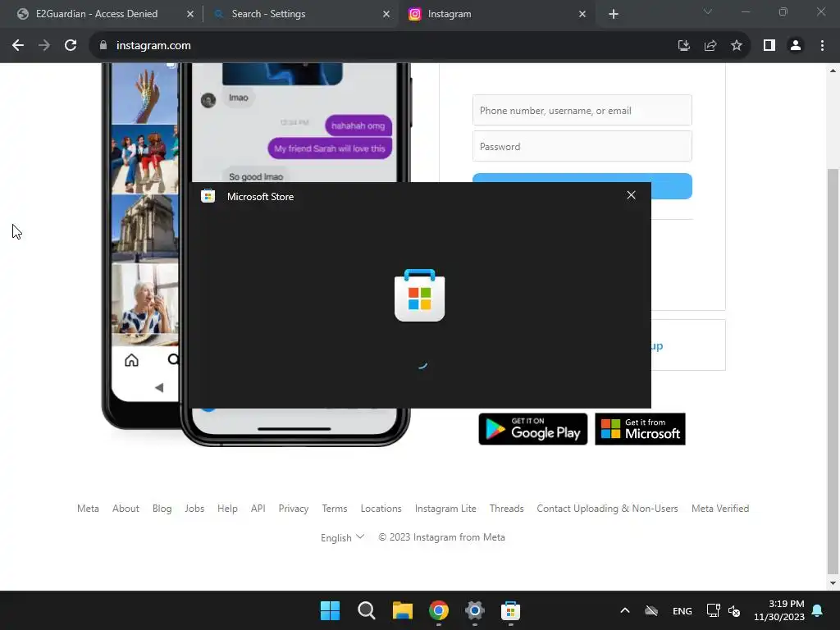Viewport: 840px width, 630px height.
Task: Click the muted volume tray icon
Action: coord(734,610)
